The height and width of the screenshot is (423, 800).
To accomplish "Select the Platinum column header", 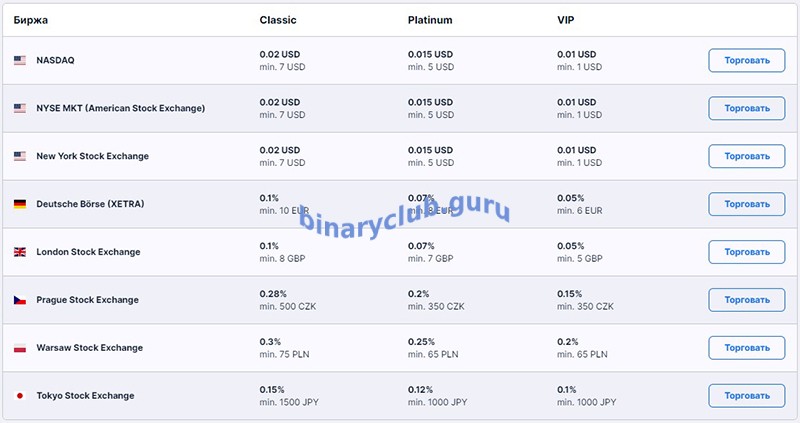I will point(431,20).
